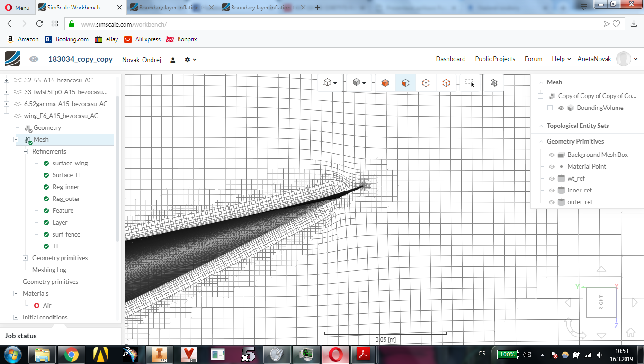This screenshot has width=644, height=364.
Task: Expand the 32_55_A15_bezocasu_AC tree node
Action: coord(6,80)
